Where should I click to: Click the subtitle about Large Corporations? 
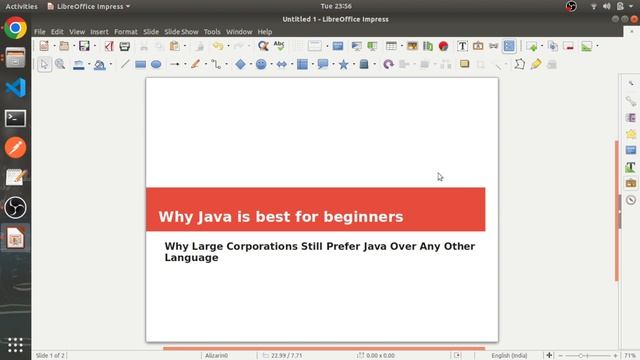click(x=320, y=252)
